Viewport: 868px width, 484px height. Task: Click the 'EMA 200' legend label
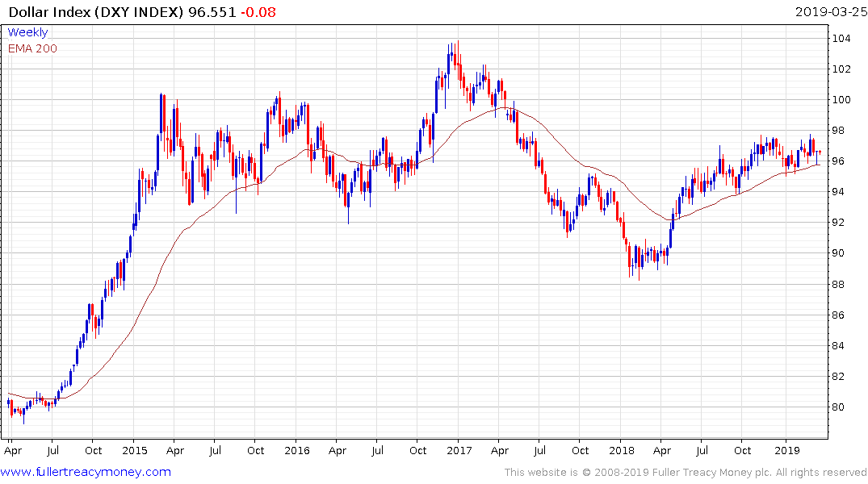point(32,48)
